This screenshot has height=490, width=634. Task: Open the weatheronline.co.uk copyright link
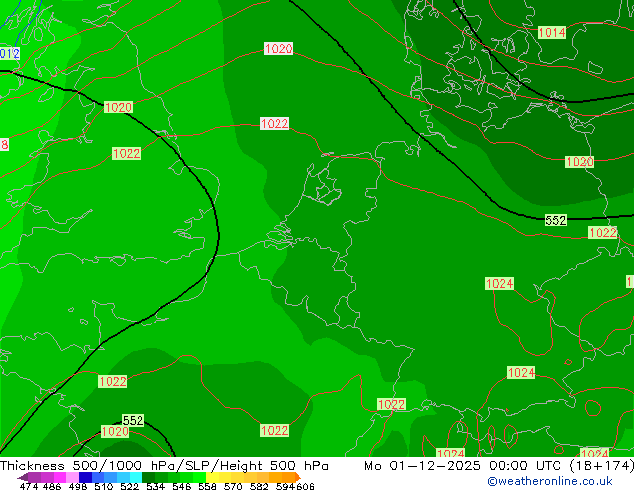point(549,481)
